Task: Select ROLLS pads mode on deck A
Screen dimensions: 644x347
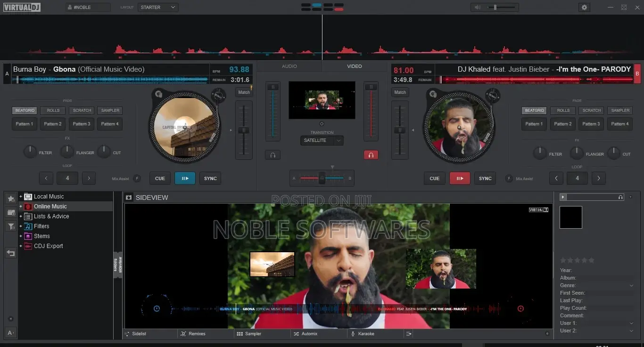Action: (53, 110)
